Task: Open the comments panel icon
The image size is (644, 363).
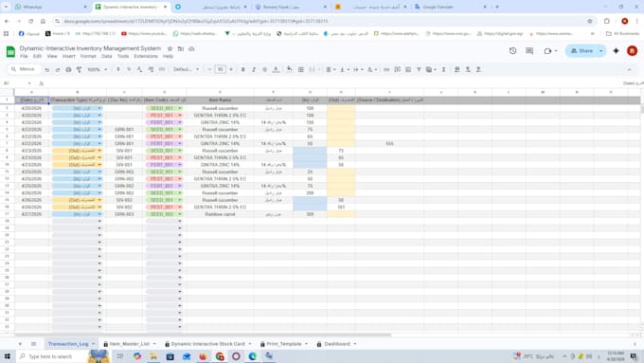Action: click(529, 51)
